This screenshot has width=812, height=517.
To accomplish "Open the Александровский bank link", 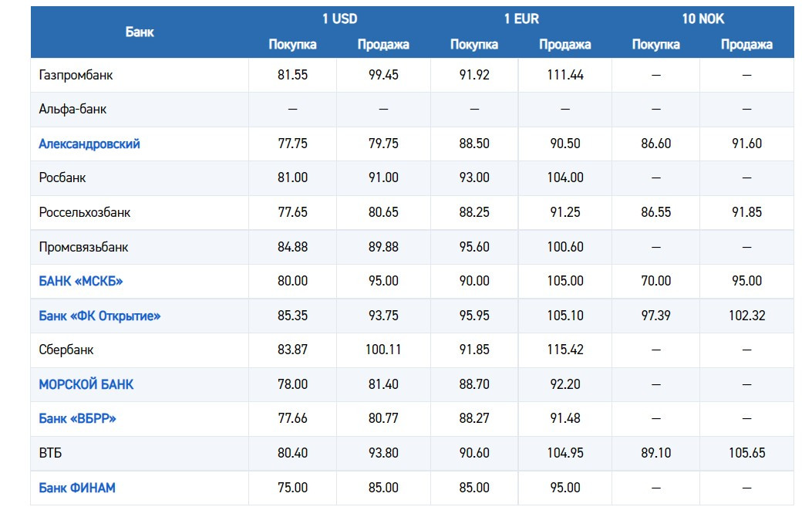I will tap(89, 144).
